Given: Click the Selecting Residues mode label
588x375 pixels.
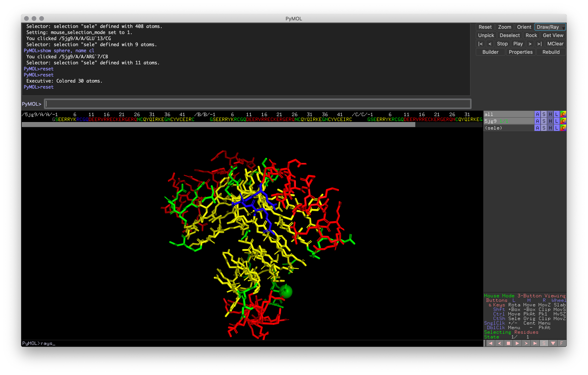Looking at the screenshot, I should pyautogui.click(x=511, y=332).
